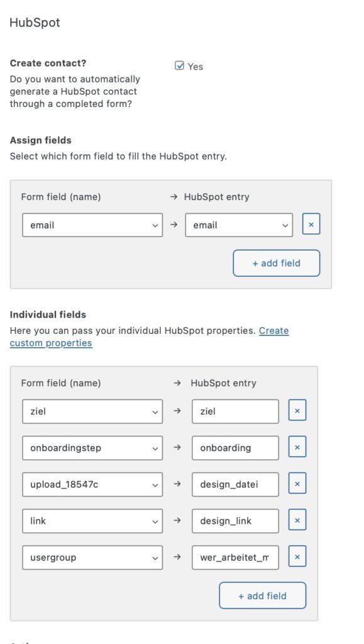Viewport: 364px width, 644px height.
Task: Open the usergroup form field dropdown
Action: [x=92, y=557]
